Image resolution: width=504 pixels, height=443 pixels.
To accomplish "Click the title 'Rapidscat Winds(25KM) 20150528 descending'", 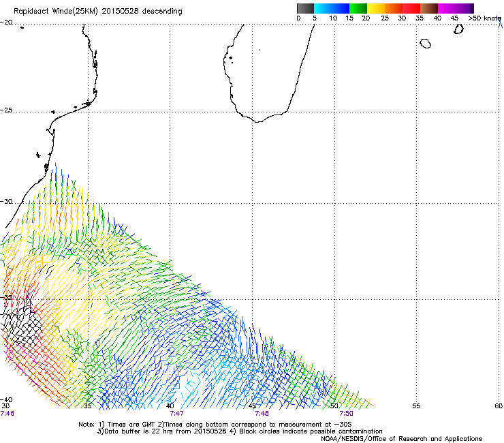I will (97, 12).
